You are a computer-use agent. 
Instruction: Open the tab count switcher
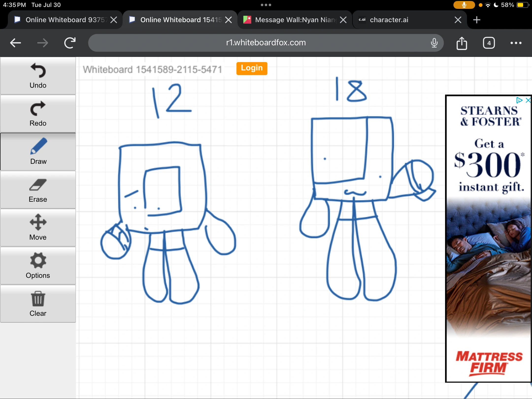(489, 43)
